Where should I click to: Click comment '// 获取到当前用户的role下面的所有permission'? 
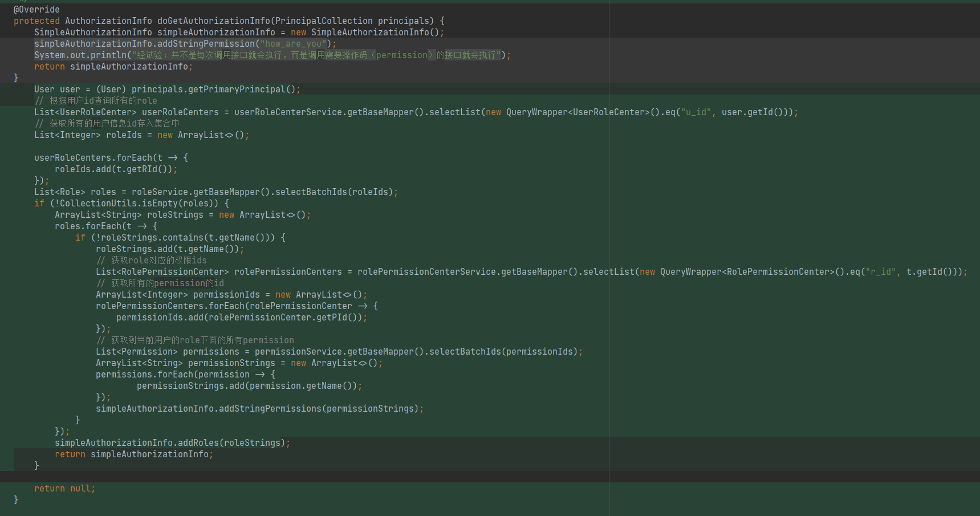(195, 340)
